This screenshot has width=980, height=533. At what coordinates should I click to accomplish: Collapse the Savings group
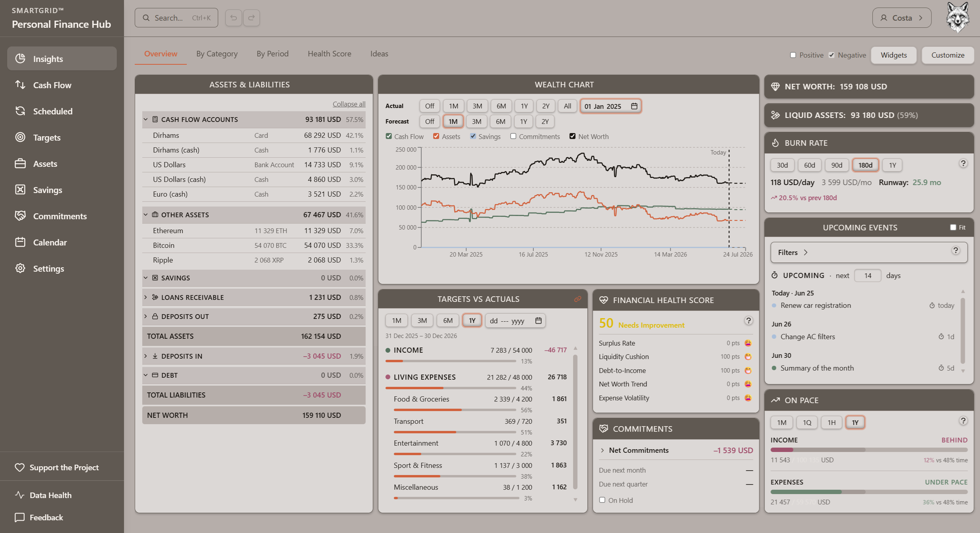(145, 278)
